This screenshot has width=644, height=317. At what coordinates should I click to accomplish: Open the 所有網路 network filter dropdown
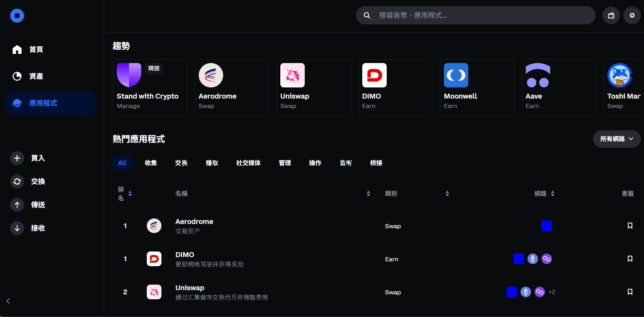click(x=616, y=139)
